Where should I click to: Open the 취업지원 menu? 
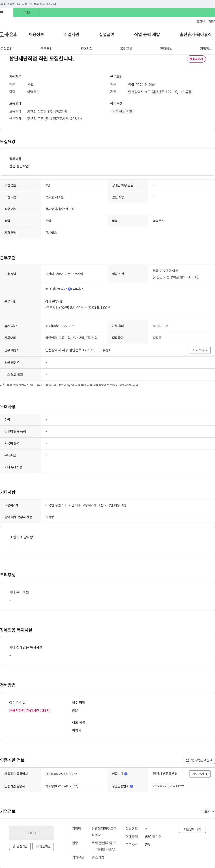tap(71, 34)
